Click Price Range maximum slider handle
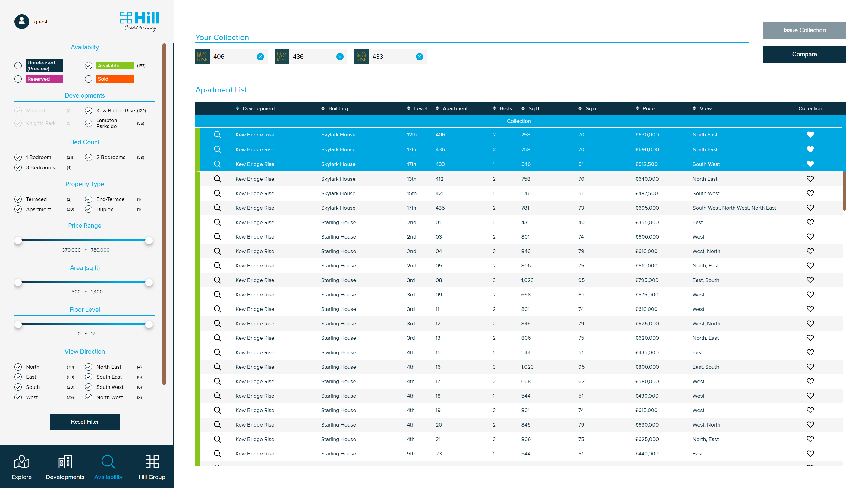868x488 pixels. [x=149, y=240]
